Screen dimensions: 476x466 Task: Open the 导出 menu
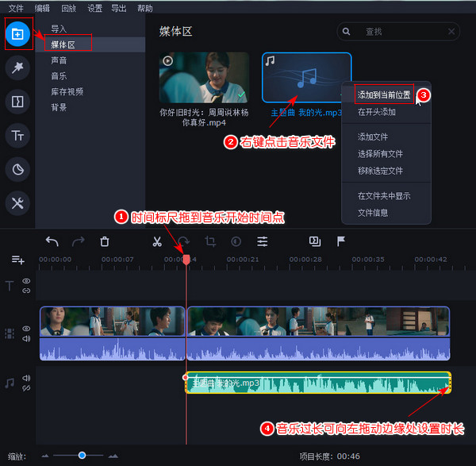(x=119, y=8)
